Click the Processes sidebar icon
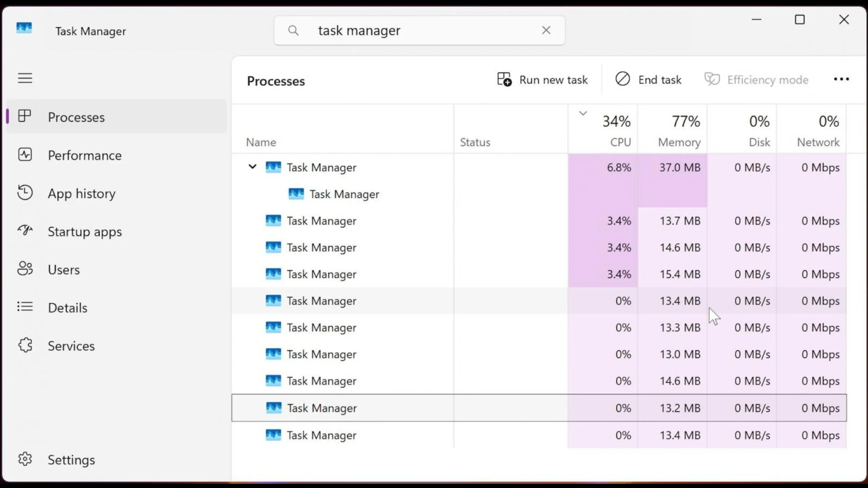 [x=25, y=117]
